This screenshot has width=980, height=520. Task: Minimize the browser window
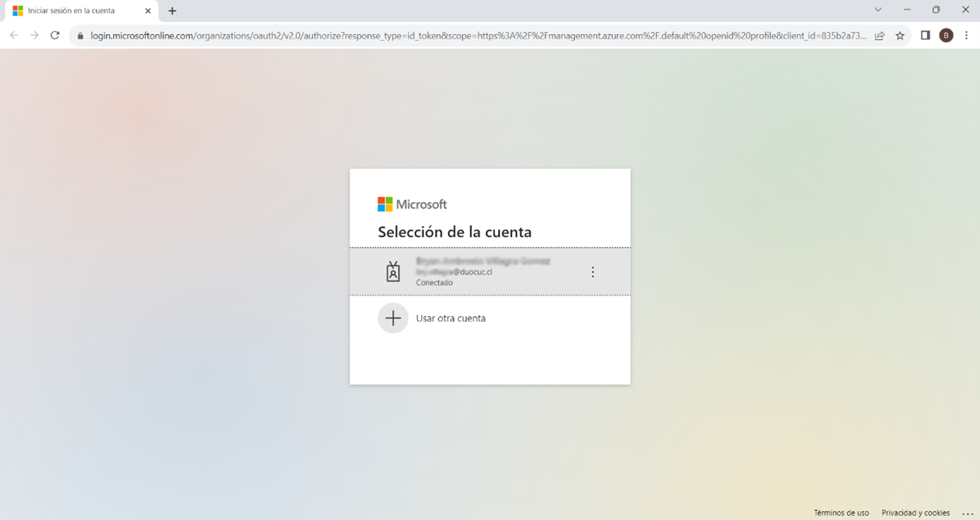click(x=907, y=10)
